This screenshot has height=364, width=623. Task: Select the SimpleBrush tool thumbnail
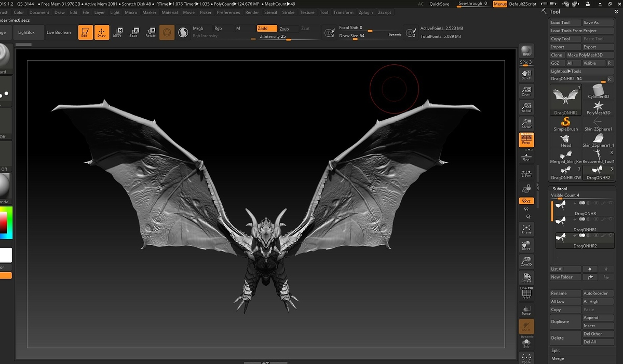coord(565,123)
